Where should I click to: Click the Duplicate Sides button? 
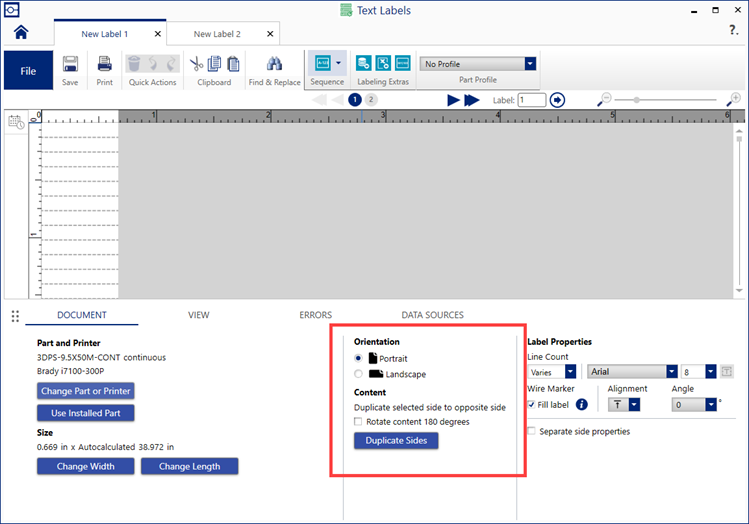pos(396,441)
